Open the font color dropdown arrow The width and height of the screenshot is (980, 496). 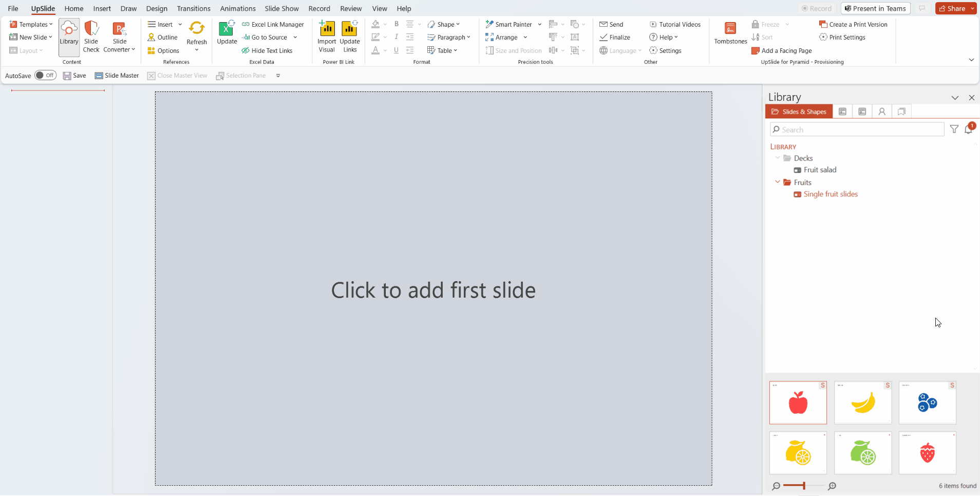pyautogui.click(x=385, y=50)
